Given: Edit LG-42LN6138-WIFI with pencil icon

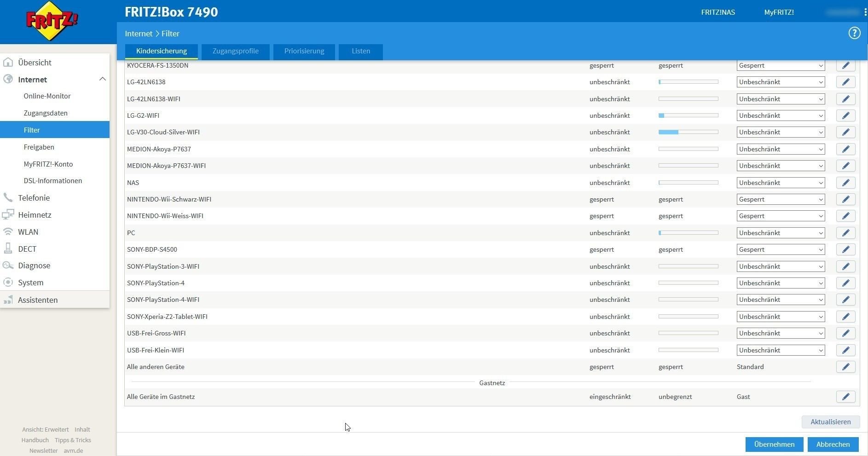Looking at the screenshot, I should [845, 99].
